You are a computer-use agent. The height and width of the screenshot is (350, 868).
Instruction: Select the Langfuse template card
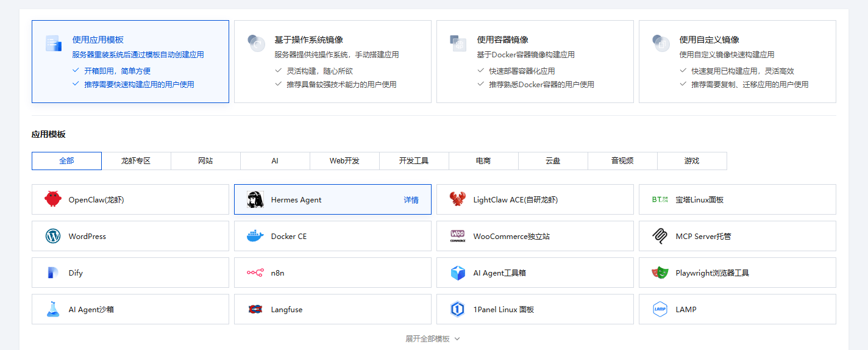pyautogui.click(x=333, y=309)
